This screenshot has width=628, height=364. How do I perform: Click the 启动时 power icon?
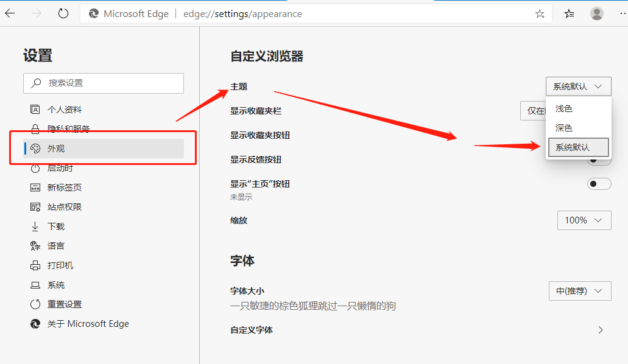coord(35,168)
